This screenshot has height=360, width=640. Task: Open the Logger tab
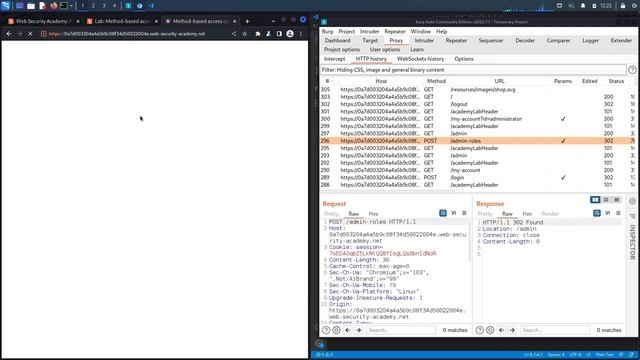[x=590, y=40]
